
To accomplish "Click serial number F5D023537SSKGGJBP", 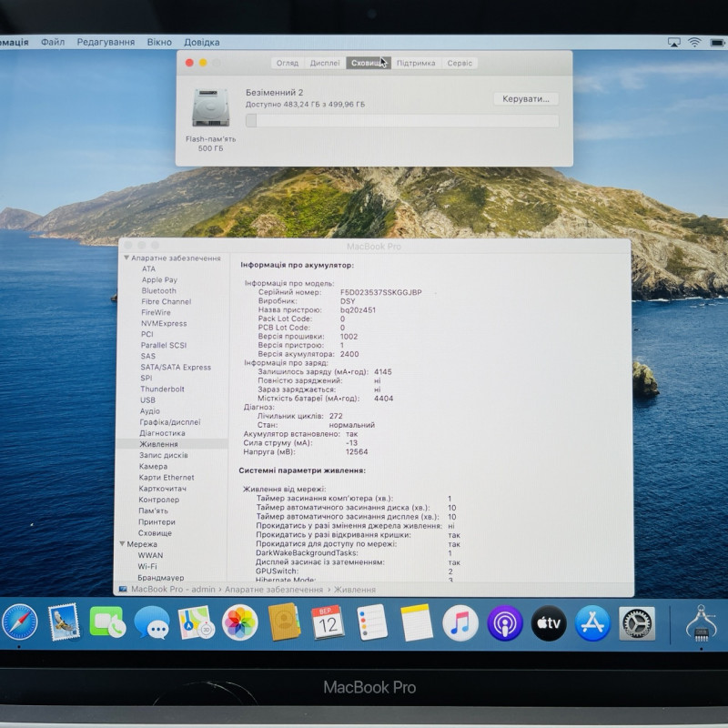I will pyautogui.click(x=380, y=292).
